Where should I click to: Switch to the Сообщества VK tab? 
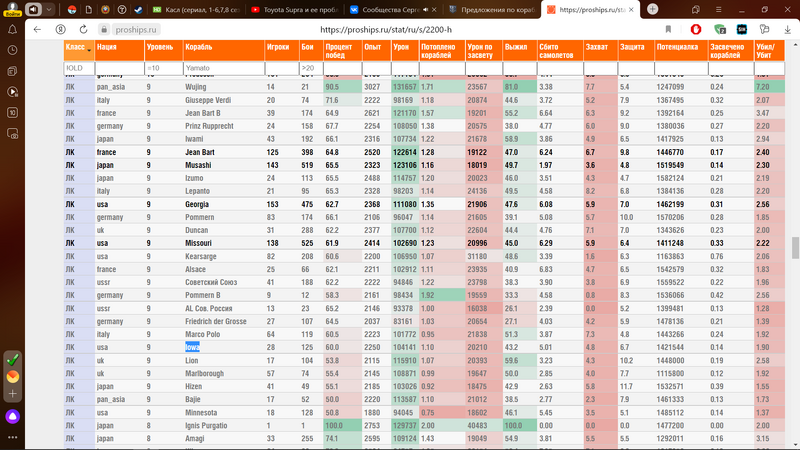[390, 9]
